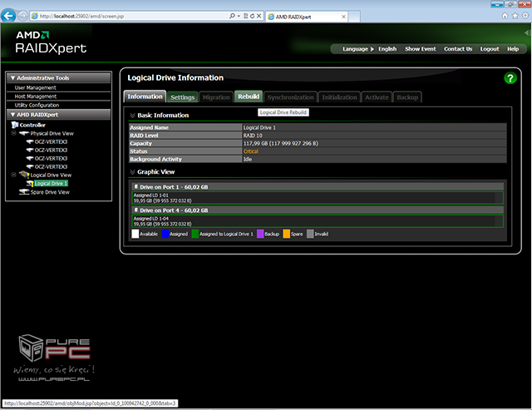This screenshot has width=532, height=410.
Task: Click the Idle background activity value
Action: (x=248, y=159)
